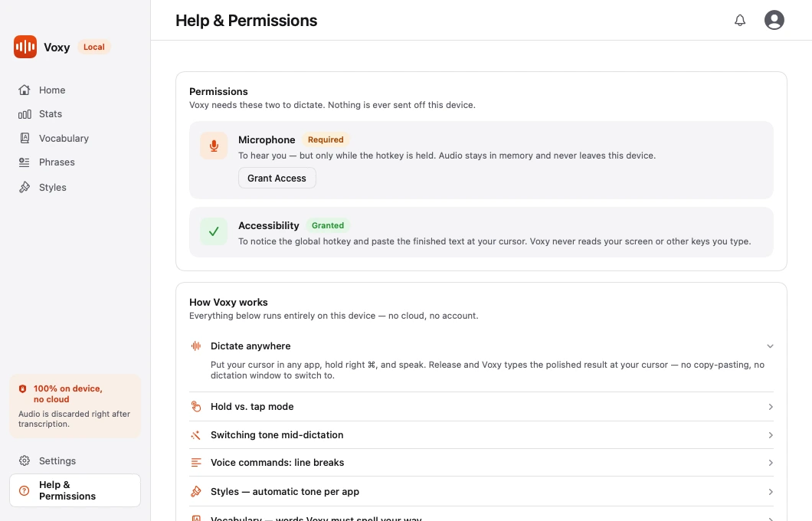This screenshot has height=521, width=812.
Task: Click the green Accessibility checkmark icon
Action: coord(214,231)
